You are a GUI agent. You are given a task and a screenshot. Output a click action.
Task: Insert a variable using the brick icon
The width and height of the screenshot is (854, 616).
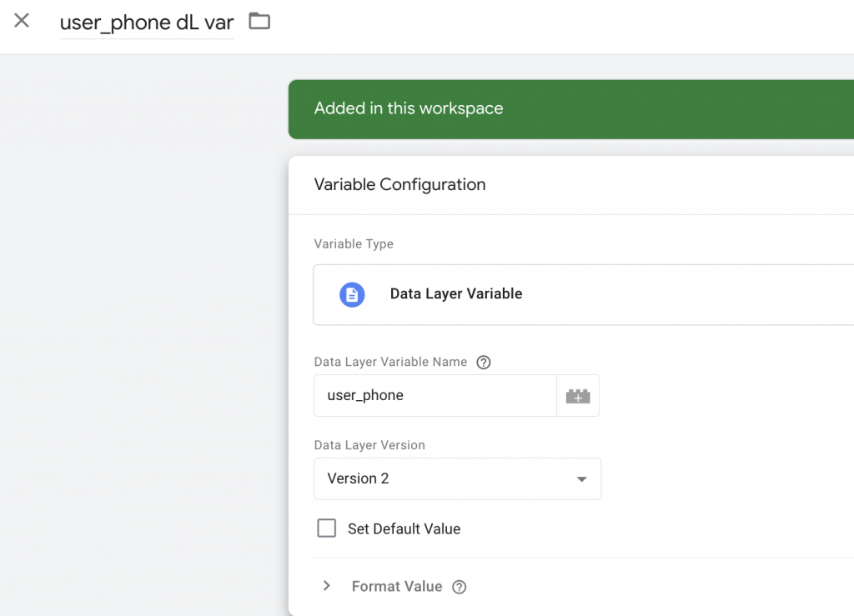578,396
